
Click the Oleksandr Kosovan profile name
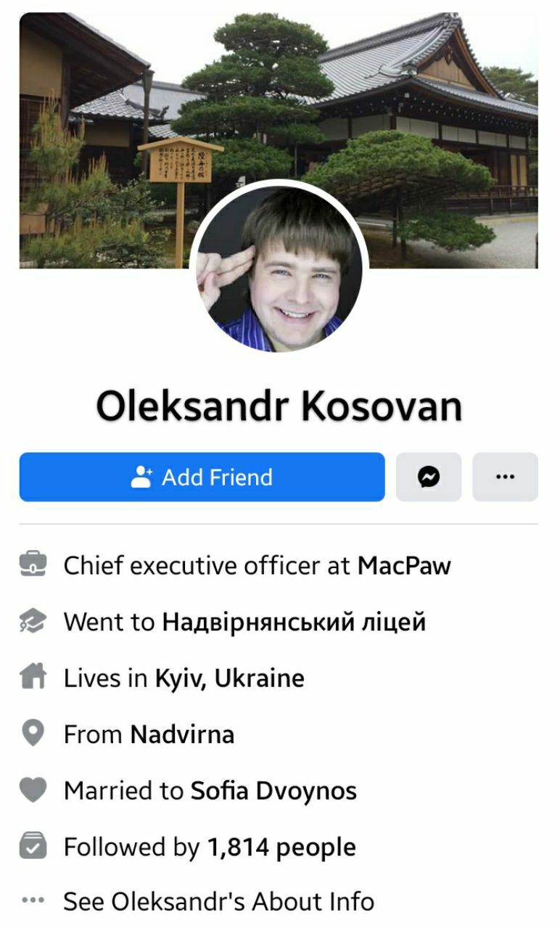tap(279, 406)
